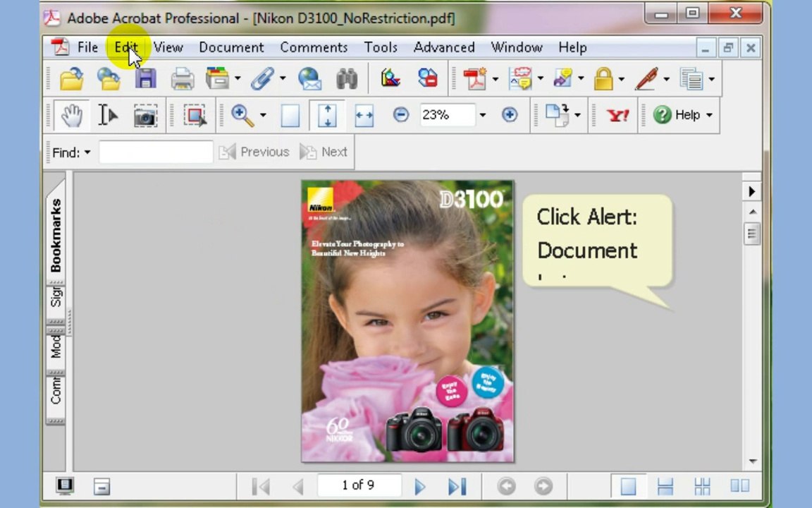Activate the Snapshot camera tool
Image resolution: width=812 pixels, height=508 pixels.
click(x=145, y=116)
